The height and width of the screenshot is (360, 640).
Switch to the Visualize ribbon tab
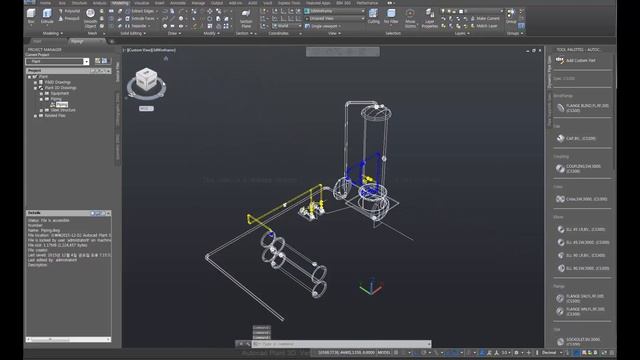click(x=142, y=3)
